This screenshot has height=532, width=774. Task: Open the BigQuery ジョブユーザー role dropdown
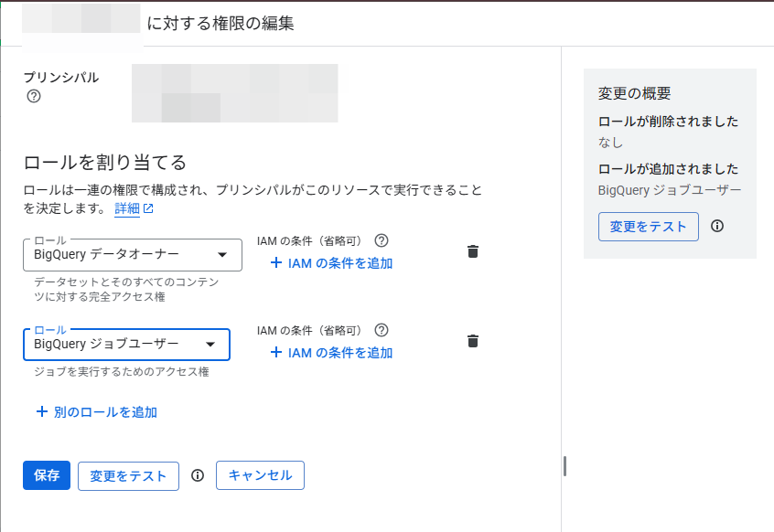tap(126, 344)
